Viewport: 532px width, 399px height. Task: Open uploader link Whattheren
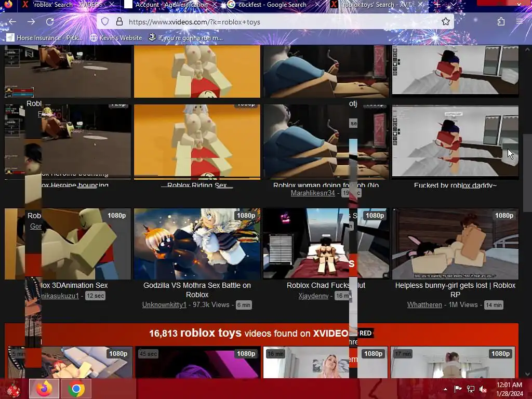(424, 304)
